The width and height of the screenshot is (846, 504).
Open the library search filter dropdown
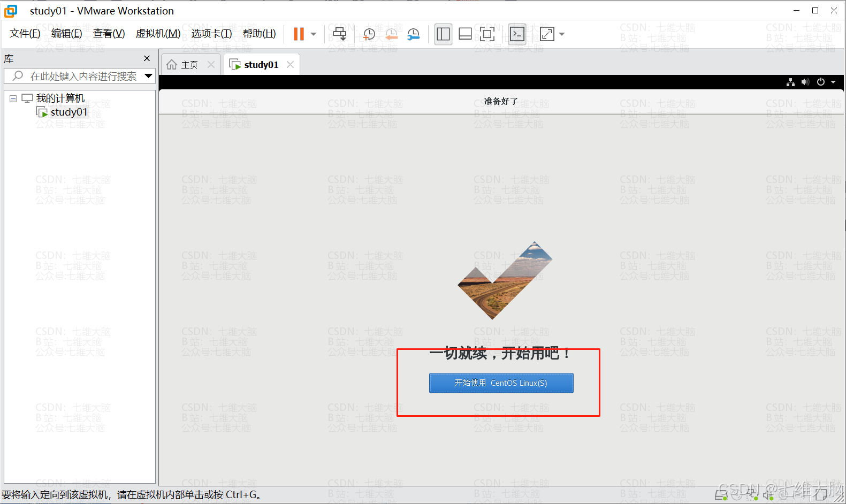click(x=149, y=76)
